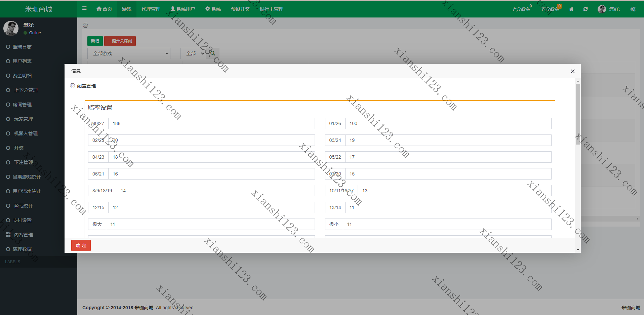Viewport: 644px width, 315px height.
Task: Open the 预设开奖 menu
Action: click(x=240, y=9)
